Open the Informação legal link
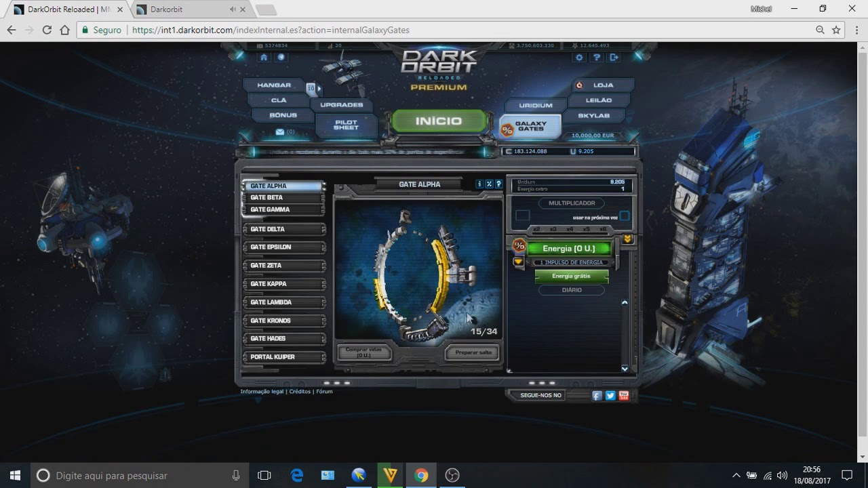 tap(262, 392)
